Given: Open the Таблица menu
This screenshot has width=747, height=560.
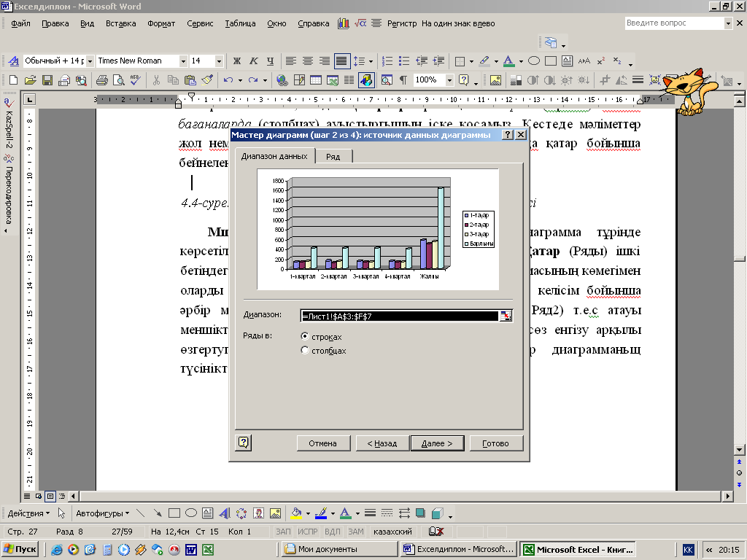Looking at the screenshot, I should (x=240, y=23).
